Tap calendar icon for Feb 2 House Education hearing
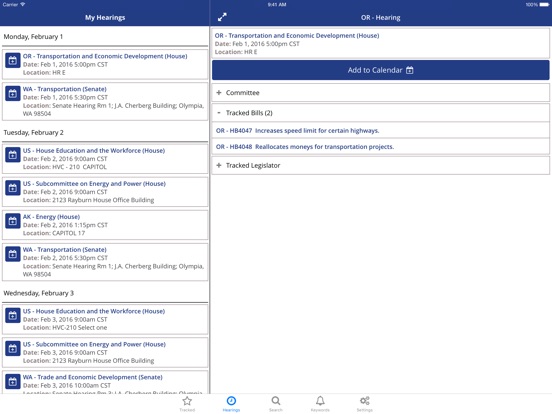 [x=13, y=155]
